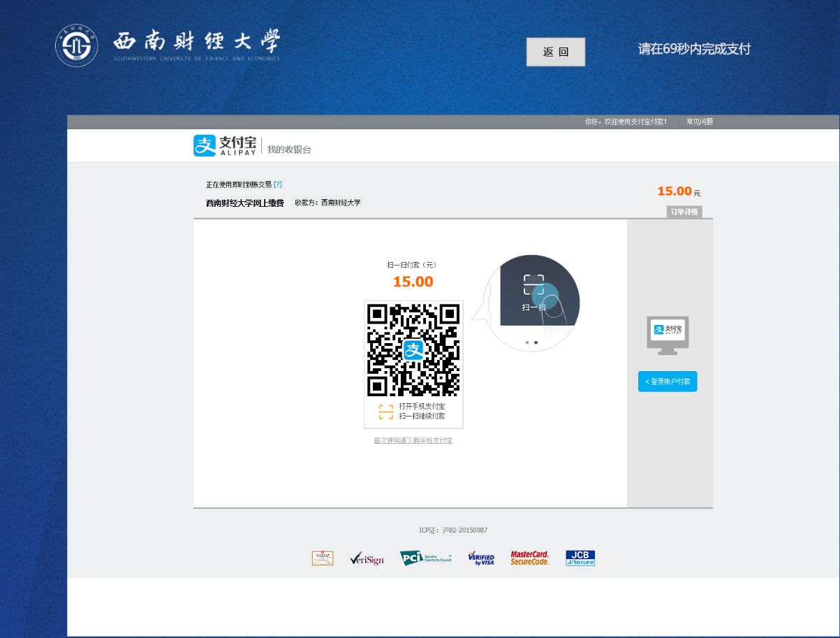Click the VeriSign badge
Viewport: 840px width, 638px height.
[x=367, y=558]
